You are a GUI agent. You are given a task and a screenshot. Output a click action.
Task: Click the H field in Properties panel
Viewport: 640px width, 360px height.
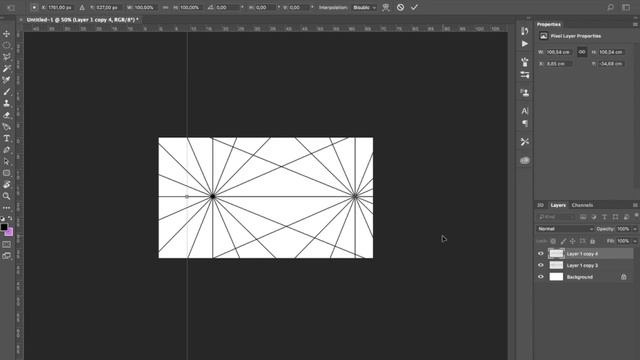tap(611, 52)
